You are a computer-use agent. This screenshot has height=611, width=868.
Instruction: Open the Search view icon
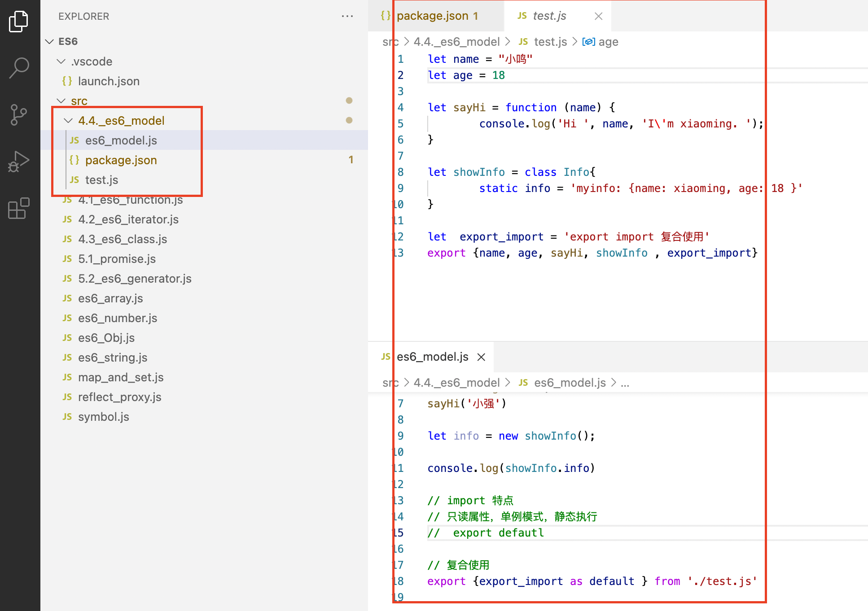pyautogui.click(x=19, y=68)
